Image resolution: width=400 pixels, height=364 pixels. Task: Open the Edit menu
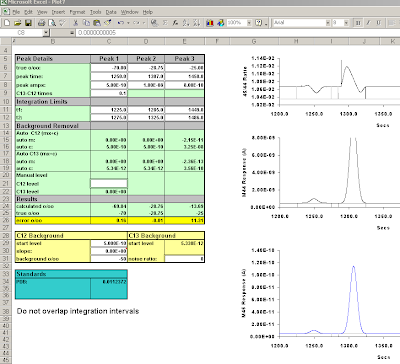[x=28, y=12]
